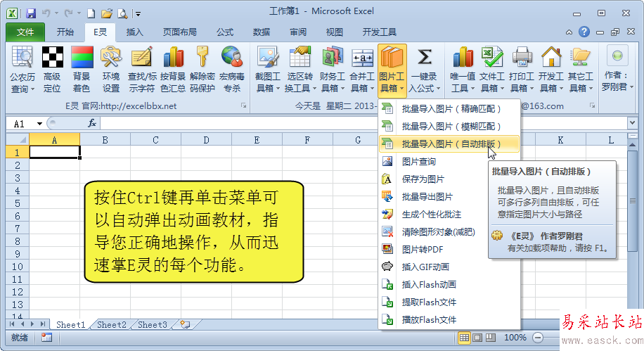Image resolution: width=644 pixels, height=351 pixels.
Task: Switch to the 开始 ribbon tab
Action: click(65, 32)
